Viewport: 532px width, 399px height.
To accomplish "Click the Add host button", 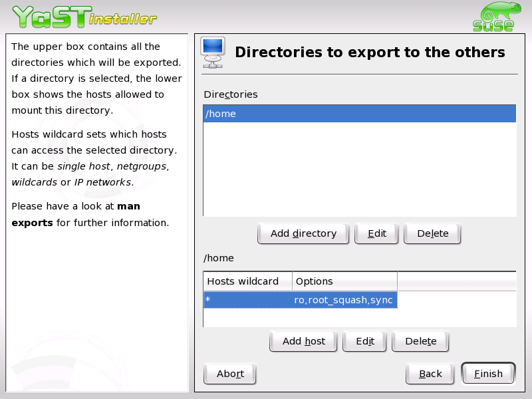I will (x=303, y=341).
